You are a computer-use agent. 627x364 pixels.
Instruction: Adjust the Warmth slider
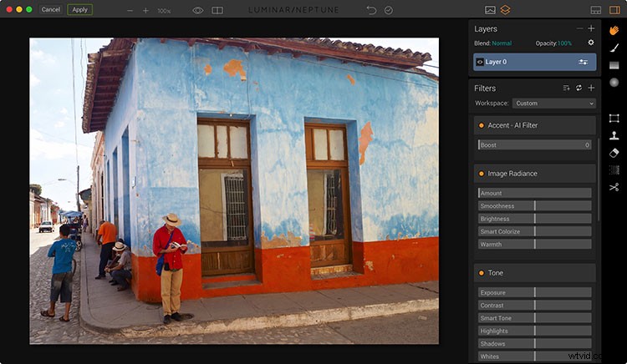(x=535, y=245)
